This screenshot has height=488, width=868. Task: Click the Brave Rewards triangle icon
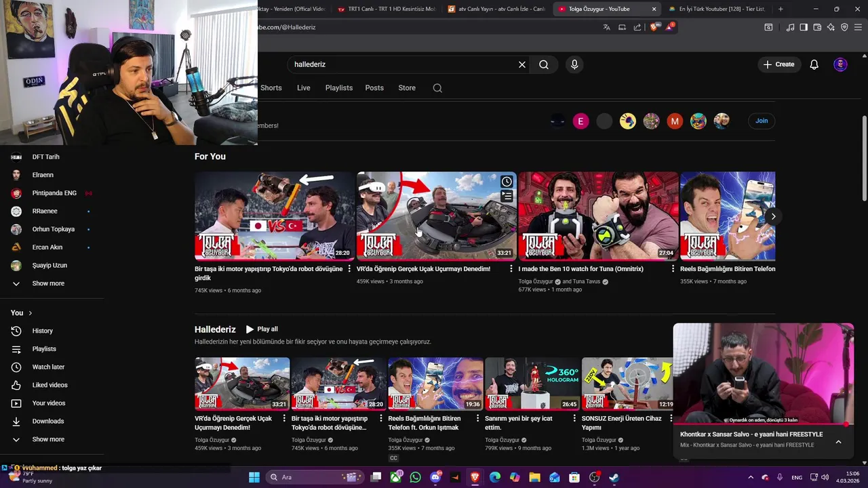coord(670,27)
